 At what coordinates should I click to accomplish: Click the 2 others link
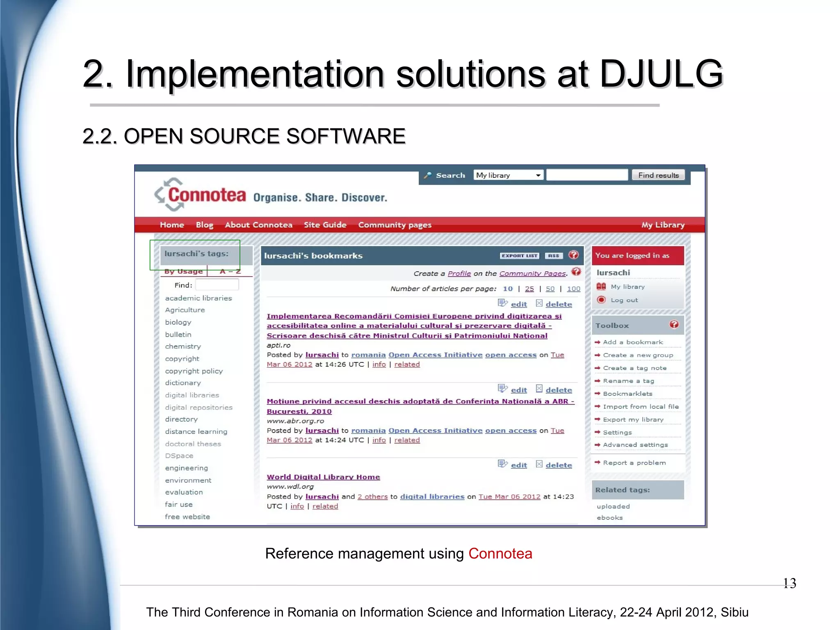[x=372, y=497]
